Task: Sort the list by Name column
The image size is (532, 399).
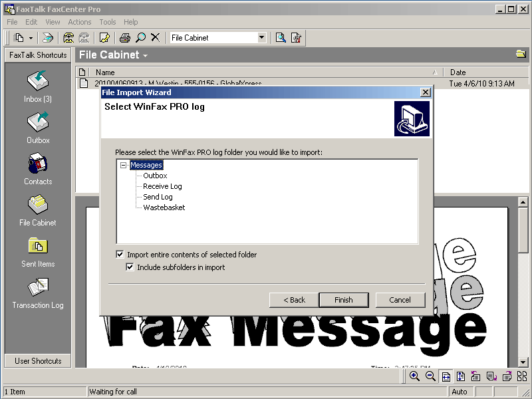Action: coord(267,72)
